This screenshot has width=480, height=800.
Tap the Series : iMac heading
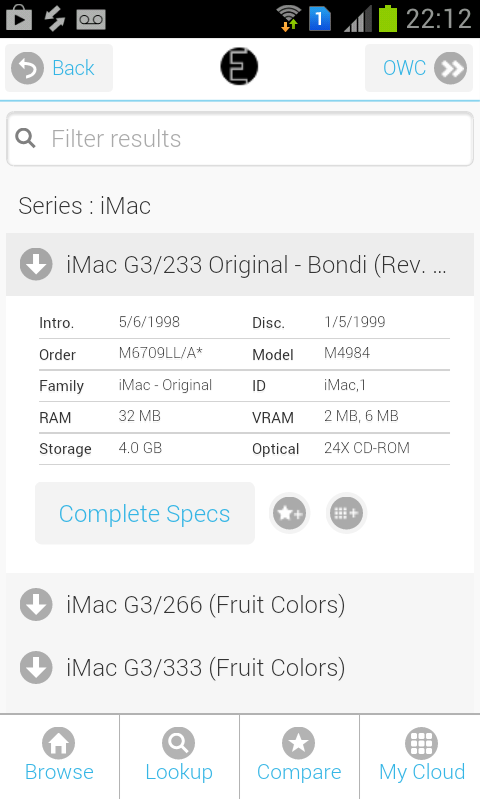click(85, 206)
